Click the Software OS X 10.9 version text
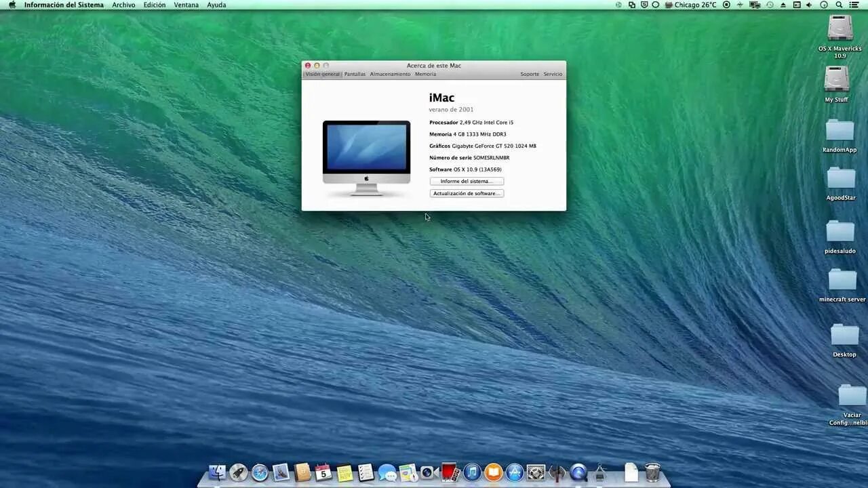The height and width of the screenshot is (488, 868). tap(465, 169)
